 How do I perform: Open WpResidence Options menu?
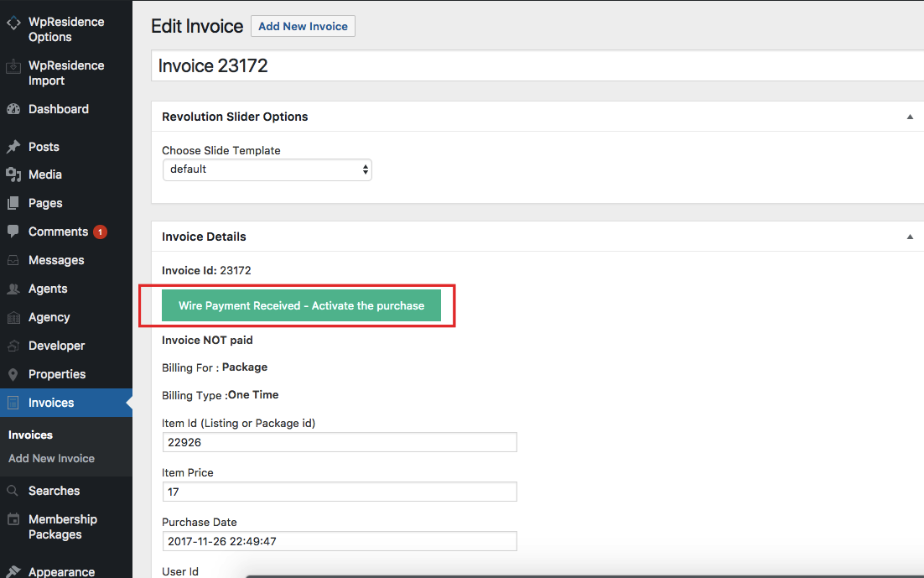pos(66,29)
